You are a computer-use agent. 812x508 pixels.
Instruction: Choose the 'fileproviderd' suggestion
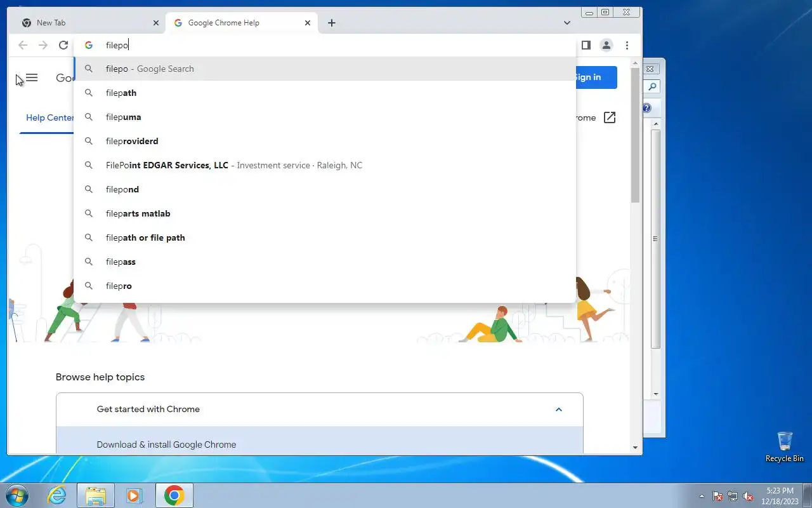point(325,141)
